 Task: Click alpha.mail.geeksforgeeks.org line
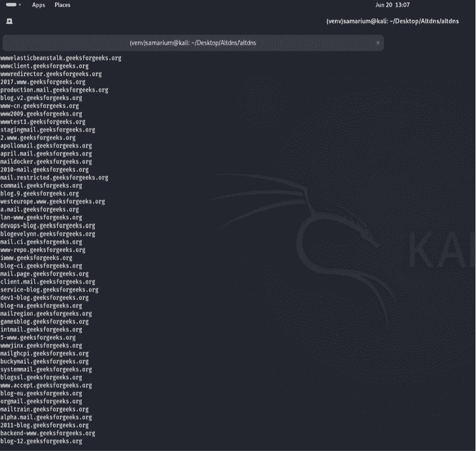(x=46, y=417)
